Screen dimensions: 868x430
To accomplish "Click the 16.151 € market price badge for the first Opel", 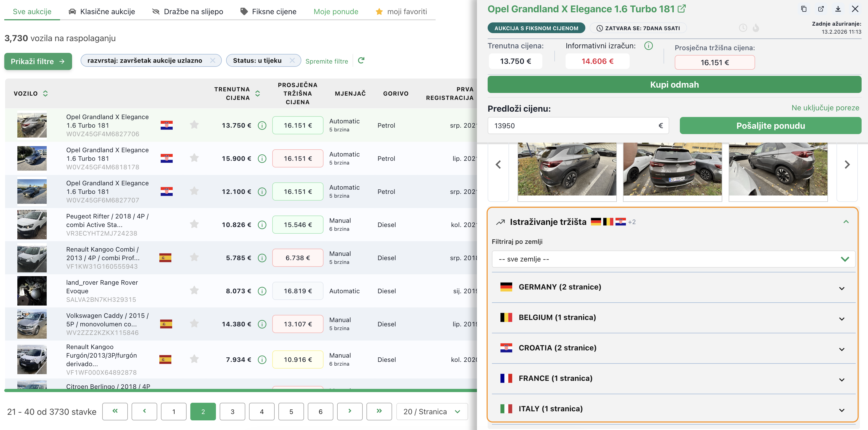I will point(298,126).
